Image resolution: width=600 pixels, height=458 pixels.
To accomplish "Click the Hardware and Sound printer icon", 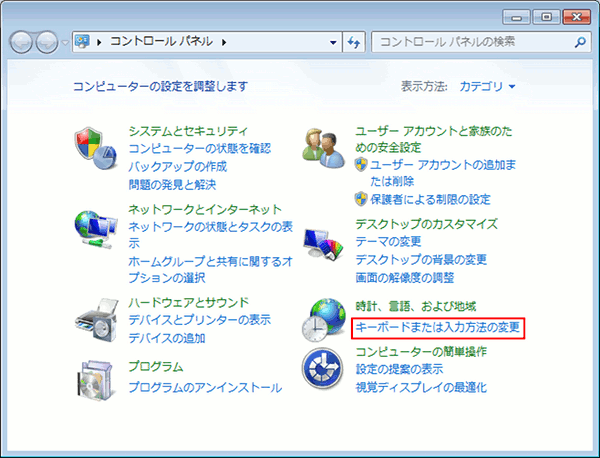I will tap(97, 318).
